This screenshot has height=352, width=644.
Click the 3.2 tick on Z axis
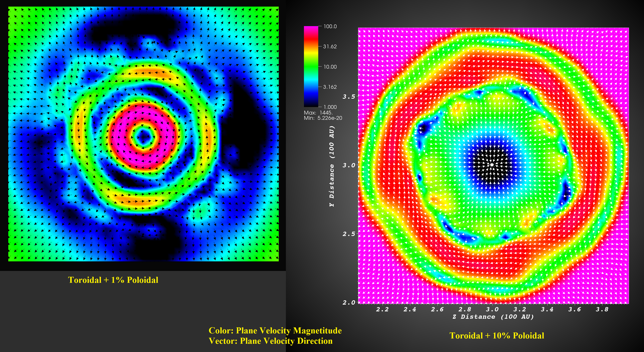pos(520,309)
